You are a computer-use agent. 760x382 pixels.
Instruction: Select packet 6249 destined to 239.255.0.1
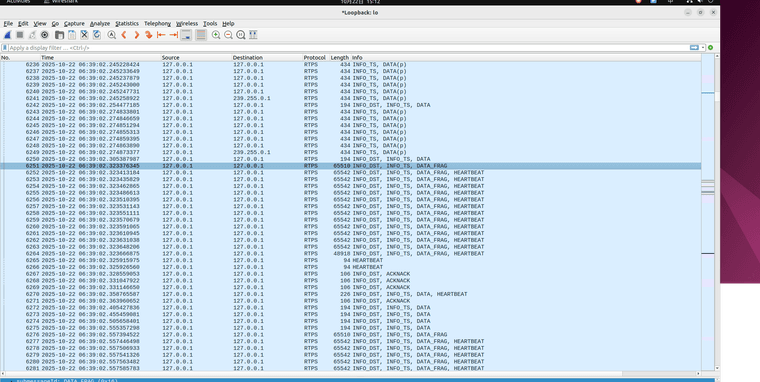pyautogui.click(x=350, y=152)
